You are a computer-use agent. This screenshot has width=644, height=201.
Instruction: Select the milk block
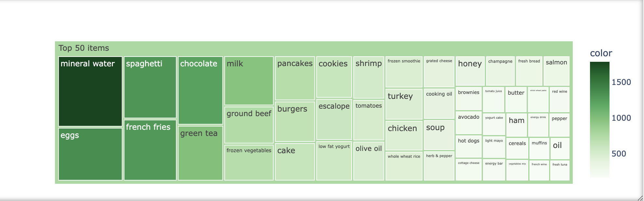(249, 81)
